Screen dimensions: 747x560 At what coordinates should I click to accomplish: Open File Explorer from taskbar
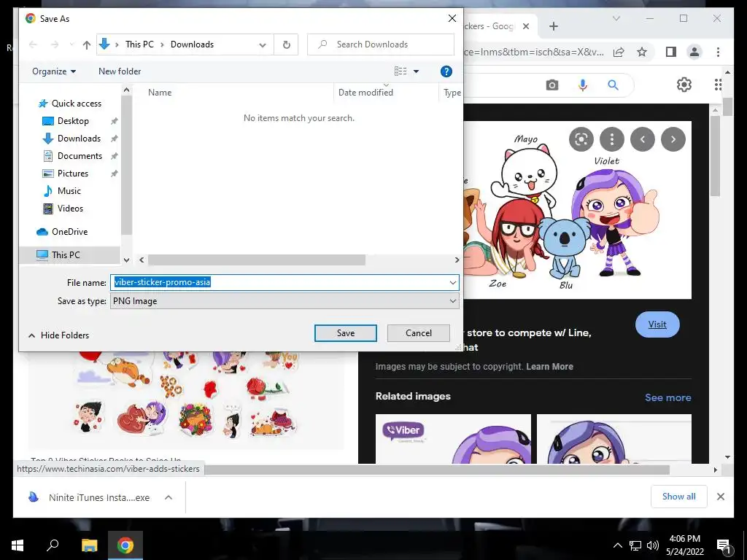[x=89, y=545]
